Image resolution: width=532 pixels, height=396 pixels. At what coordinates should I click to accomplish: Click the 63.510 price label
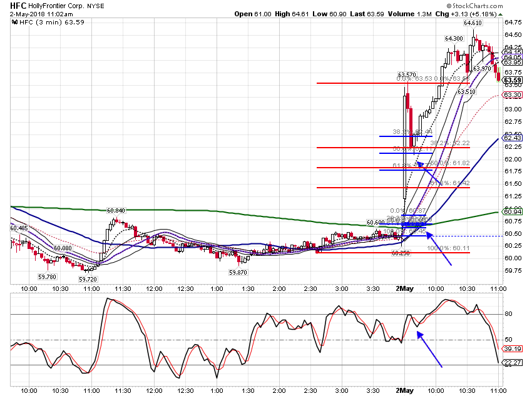pyautogui.click(x=466, y=92)
